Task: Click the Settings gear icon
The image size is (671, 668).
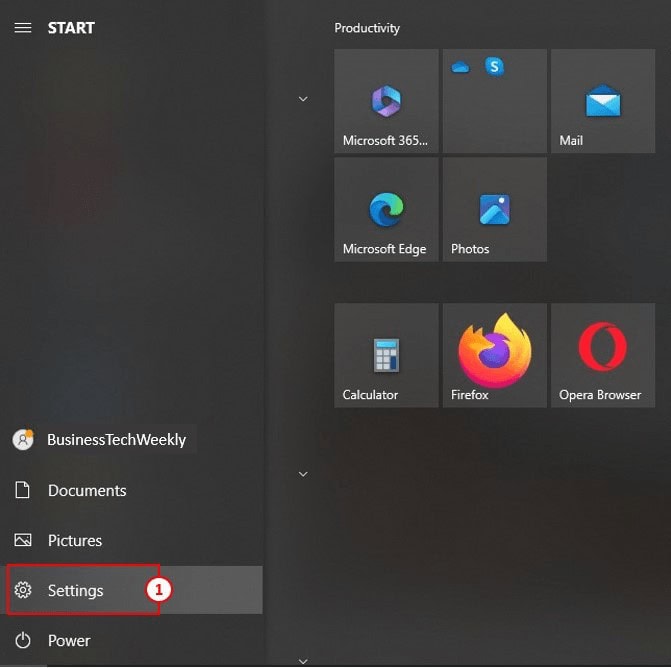Action: coord(23,590)
